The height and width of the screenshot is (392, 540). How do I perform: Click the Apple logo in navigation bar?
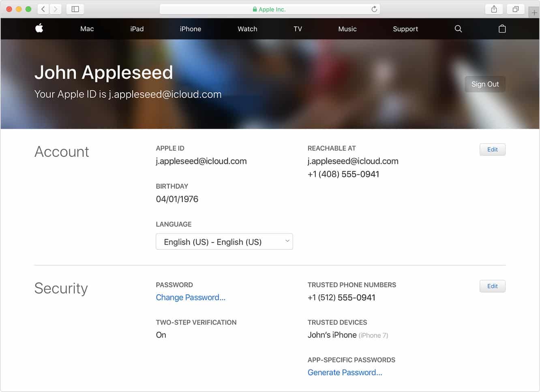[39, 28]
